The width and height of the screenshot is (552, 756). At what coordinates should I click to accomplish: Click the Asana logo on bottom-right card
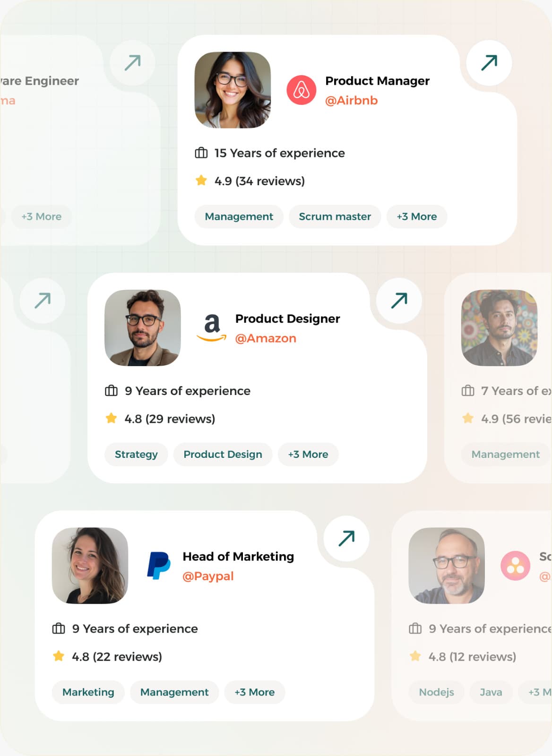point(516,566)
